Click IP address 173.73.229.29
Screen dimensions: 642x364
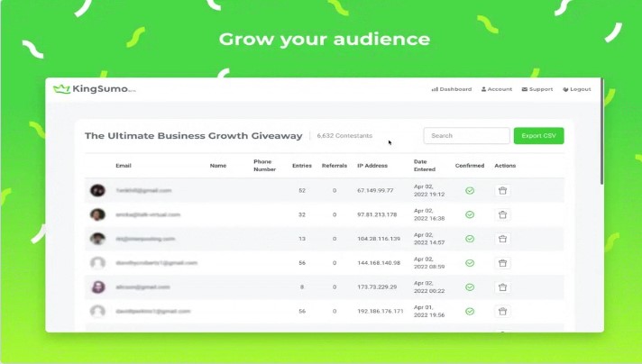click(x=377, y=287)
